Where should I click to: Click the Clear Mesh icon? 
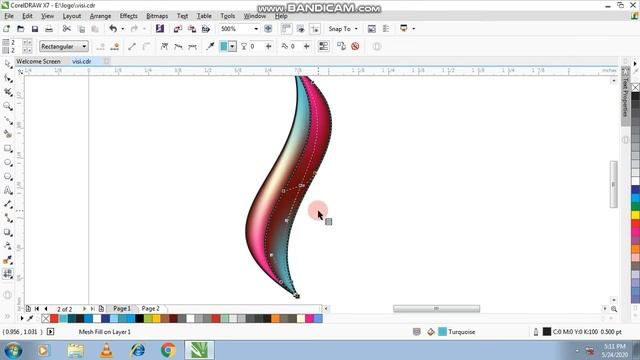click(x=355, y=47)
